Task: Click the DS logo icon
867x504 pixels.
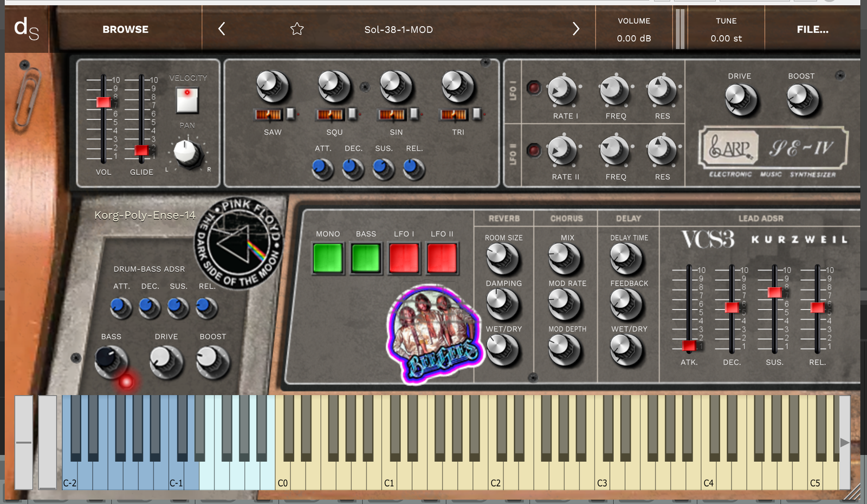Action: 27,29
